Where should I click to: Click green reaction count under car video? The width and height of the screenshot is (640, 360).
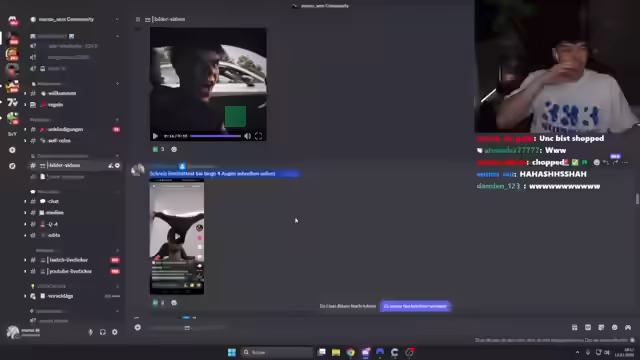click(158, 149)
